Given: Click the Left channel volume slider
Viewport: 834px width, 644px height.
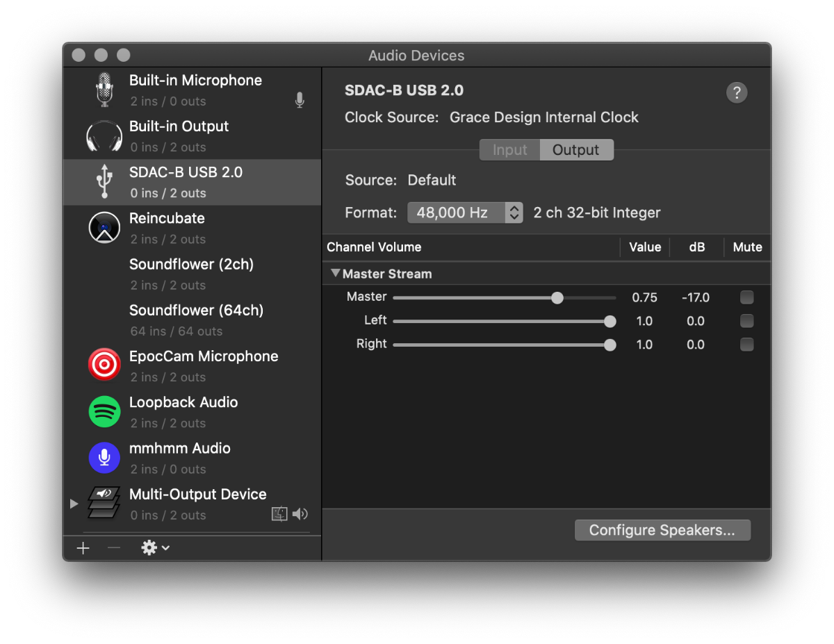Looking at the screenshot, I should pos(505,321).
